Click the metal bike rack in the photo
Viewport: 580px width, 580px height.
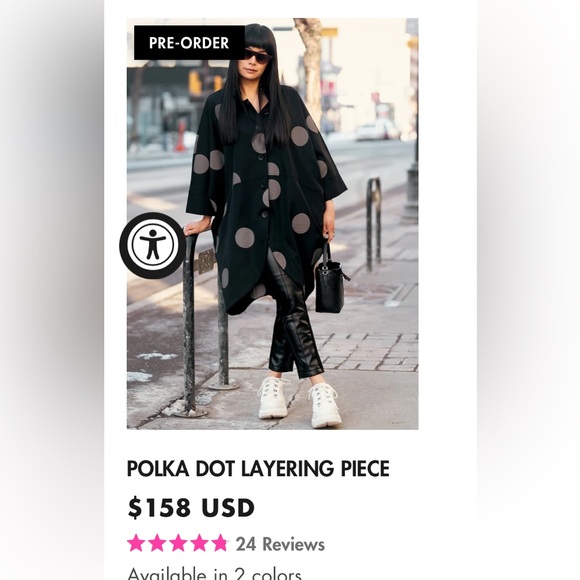pyautogui.click(x=205, y=322)
